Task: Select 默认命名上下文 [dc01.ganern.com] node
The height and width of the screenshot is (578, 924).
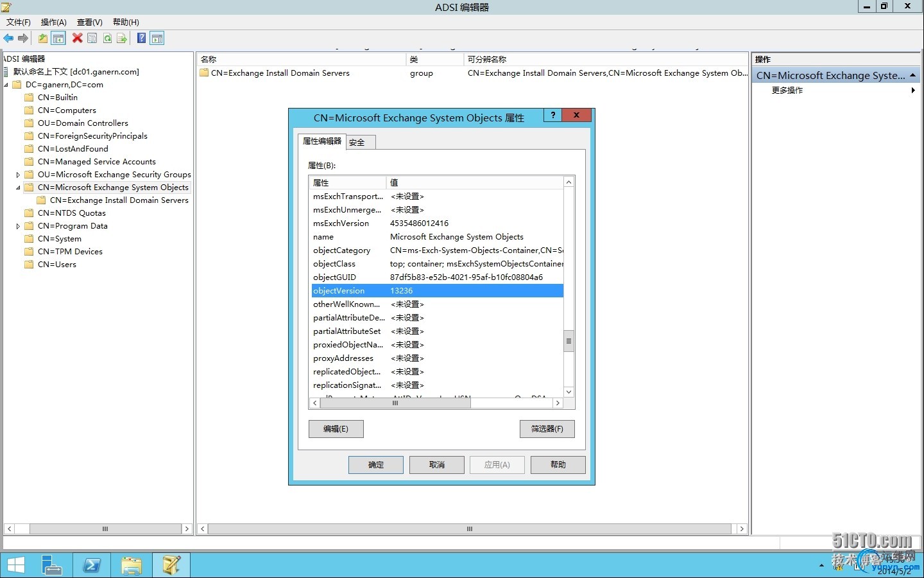Action: tap(76, 72)
